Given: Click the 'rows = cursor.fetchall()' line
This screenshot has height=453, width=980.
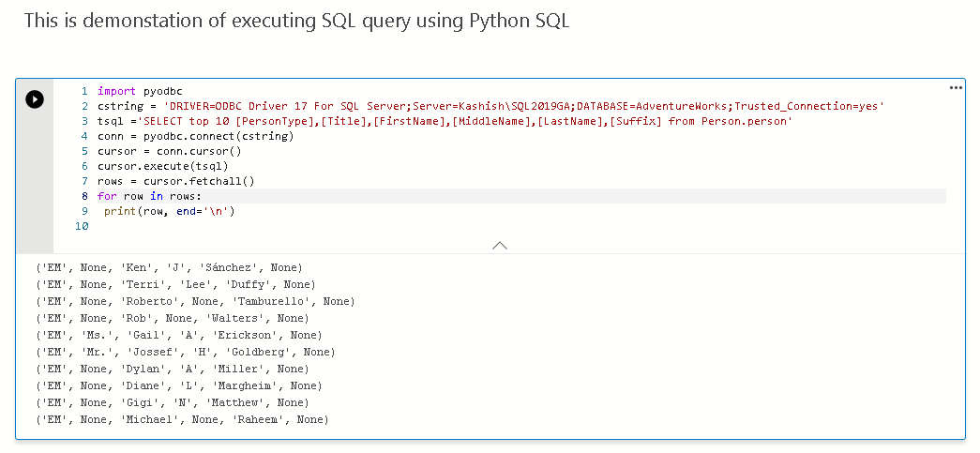Looking at the screenshot, I should [x=175, y=181].
